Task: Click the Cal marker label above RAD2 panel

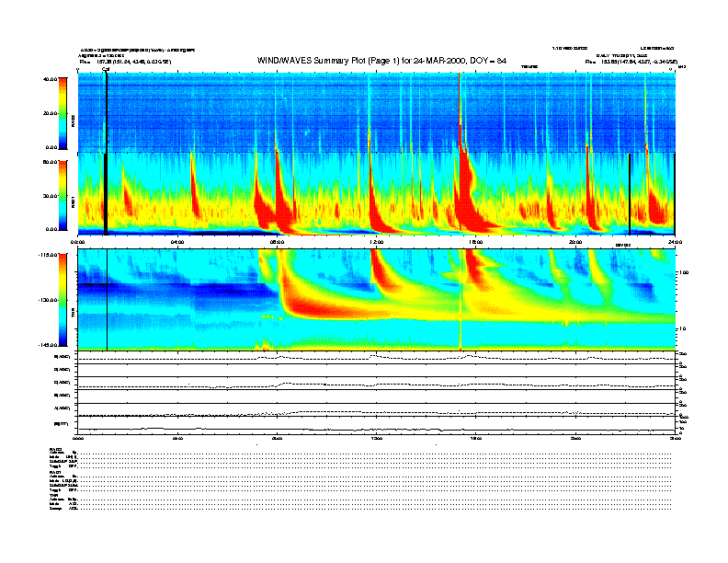Action: (106, 69)
